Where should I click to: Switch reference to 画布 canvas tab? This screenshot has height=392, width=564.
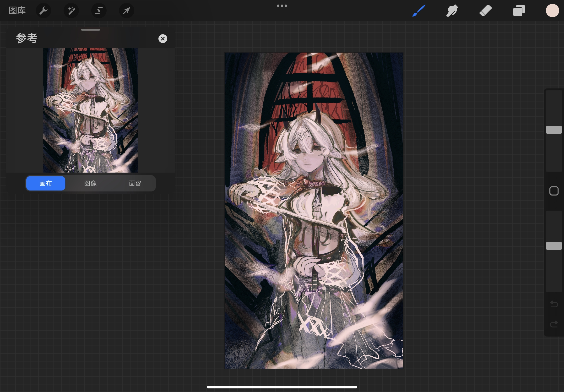(46, 183)
